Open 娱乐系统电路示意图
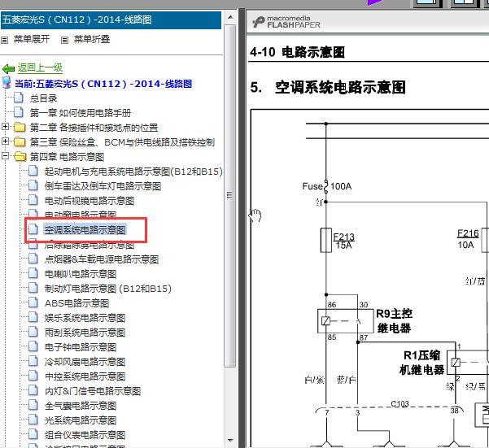The width and height of the screenshot is (489, 448). pos(85,318)
